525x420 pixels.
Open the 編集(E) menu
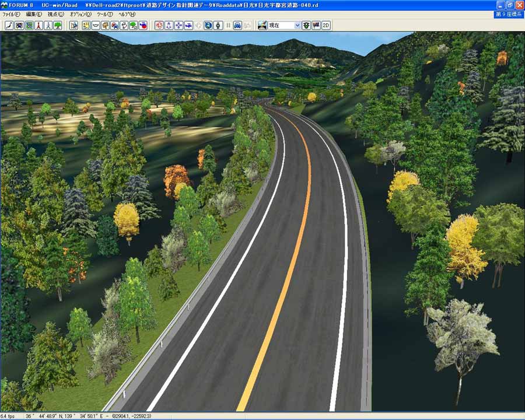34,15
